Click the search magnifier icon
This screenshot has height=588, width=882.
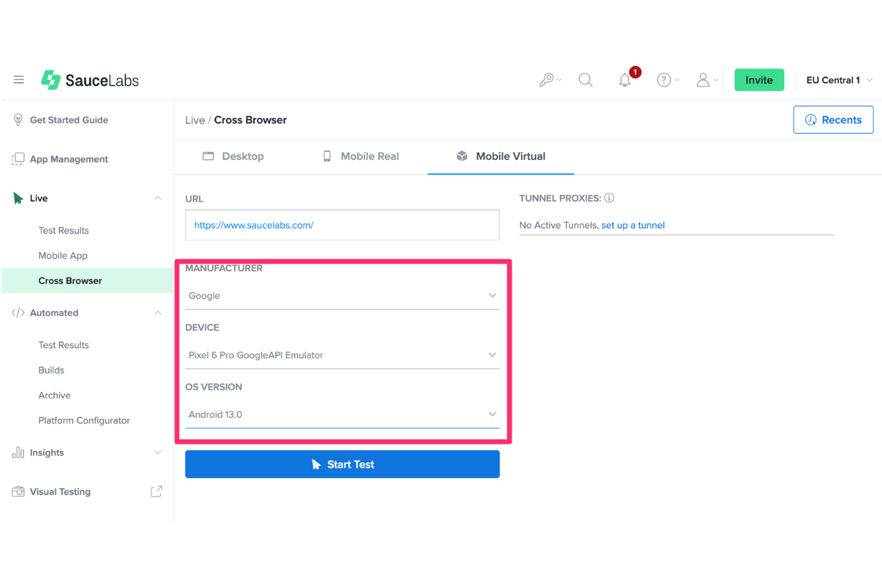[586, 80]
